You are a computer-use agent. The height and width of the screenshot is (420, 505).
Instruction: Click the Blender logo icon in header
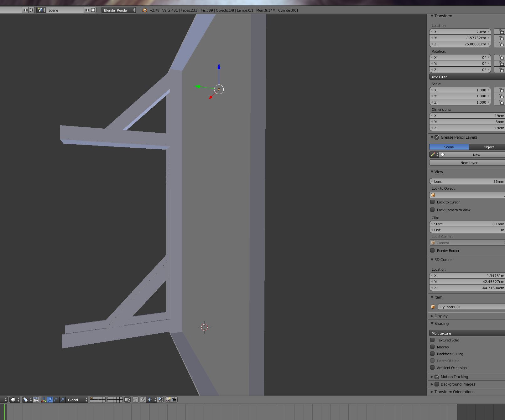[144, 10]
